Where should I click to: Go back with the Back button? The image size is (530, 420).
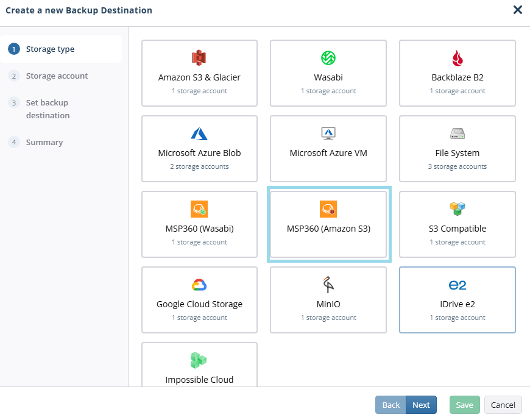point(390,405)
